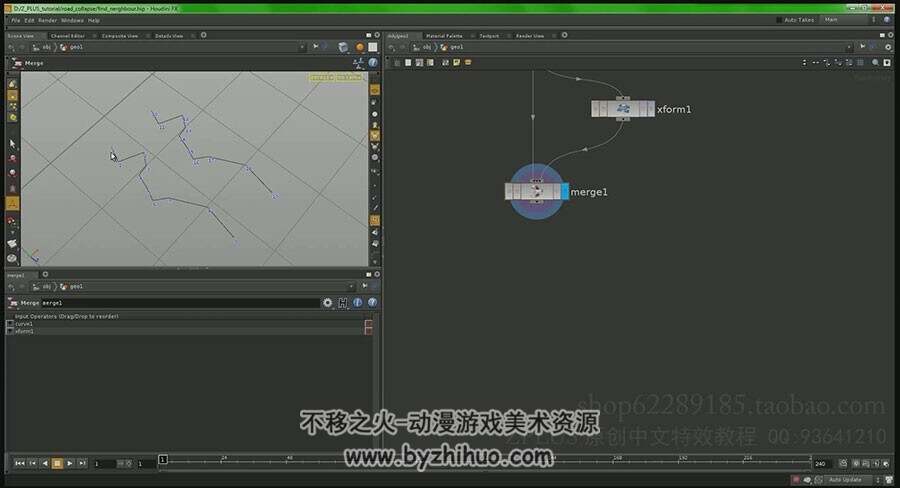Click timeline frame marker 1
This screenshot has width=900, height=488.
pos(163,459)
